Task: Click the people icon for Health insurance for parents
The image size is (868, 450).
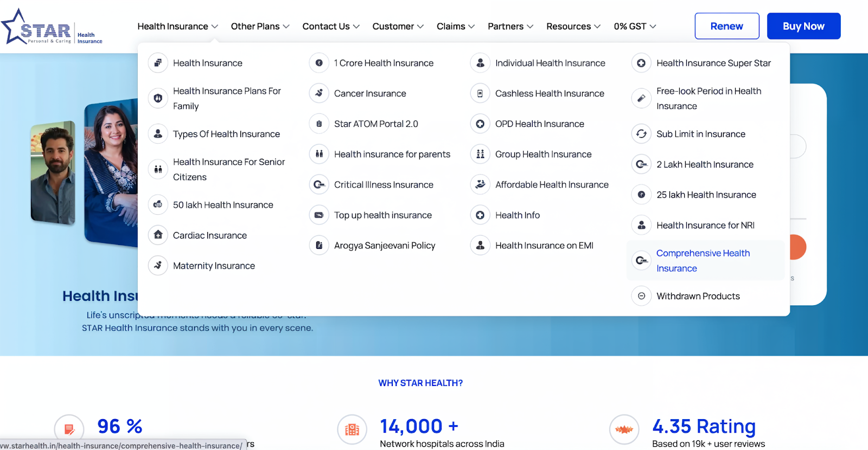Action: 319,154
